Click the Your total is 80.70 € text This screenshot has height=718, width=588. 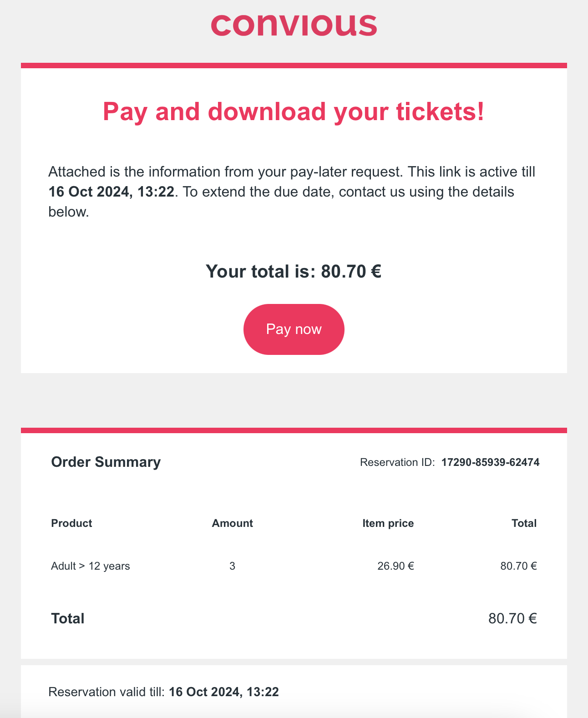[x=294, y=271]
